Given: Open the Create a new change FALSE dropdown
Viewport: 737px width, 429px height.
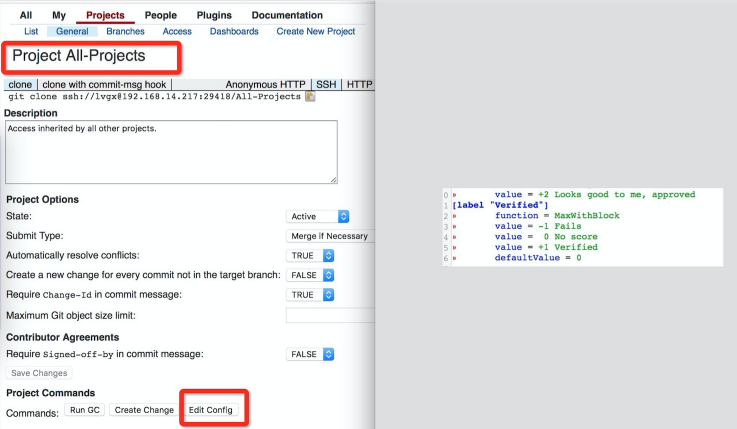Looking at the screenshot, I should (310, 275).
